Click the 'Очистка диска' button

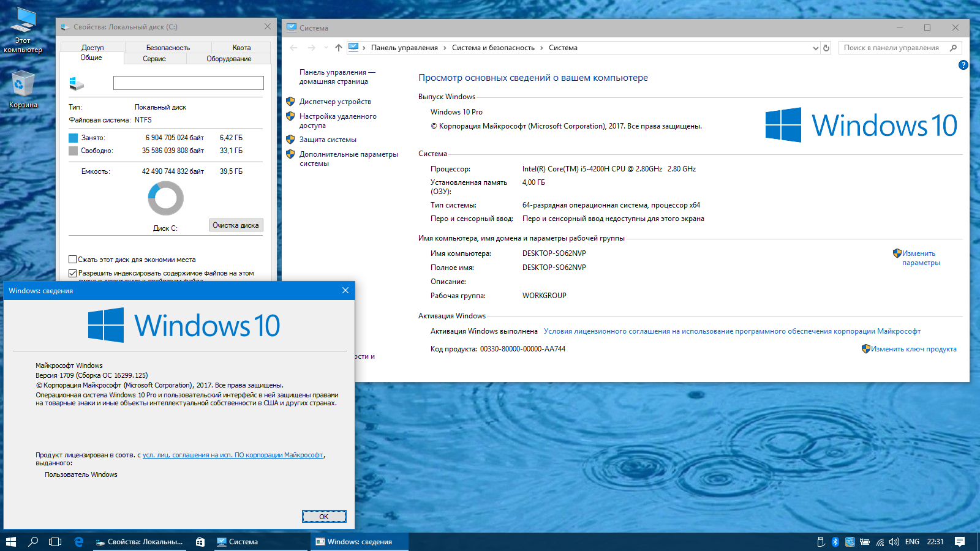[236, 225]
